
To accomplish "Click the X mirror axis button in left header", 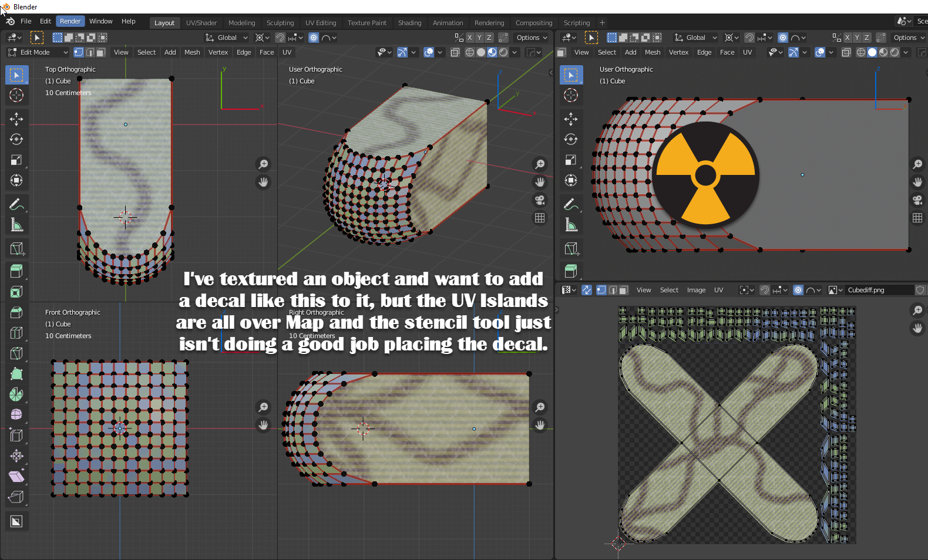I will [469, 38].
